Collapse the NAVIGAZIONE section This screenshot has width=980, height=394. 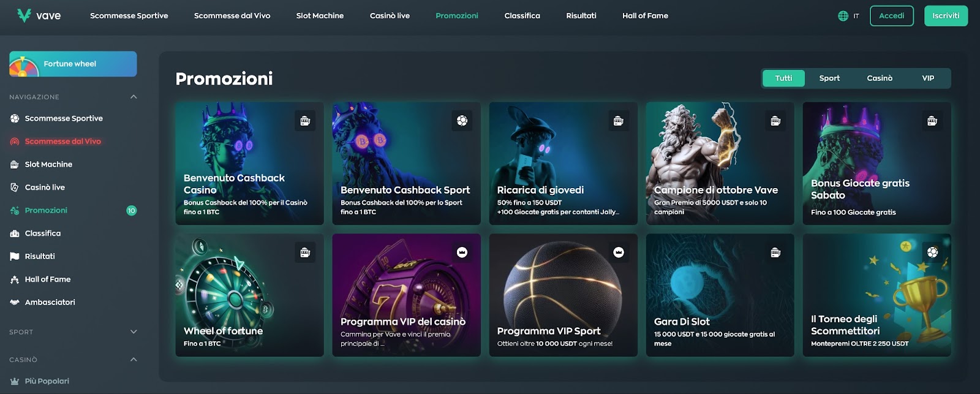(134, 97)
